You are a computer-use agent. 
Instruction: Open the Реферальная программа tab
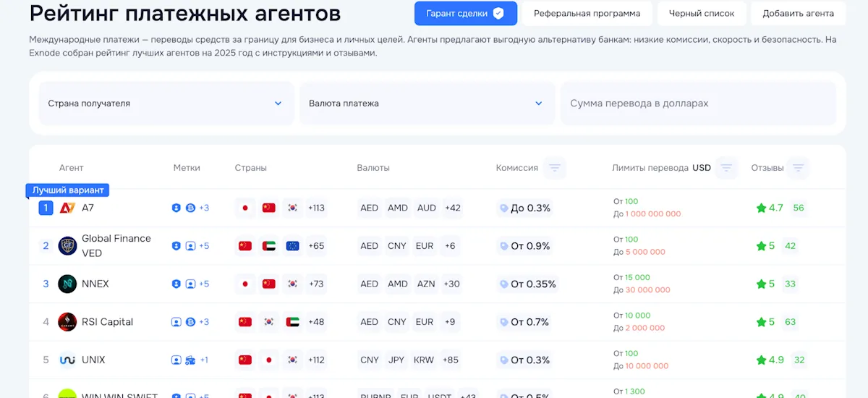coord(587,13)
